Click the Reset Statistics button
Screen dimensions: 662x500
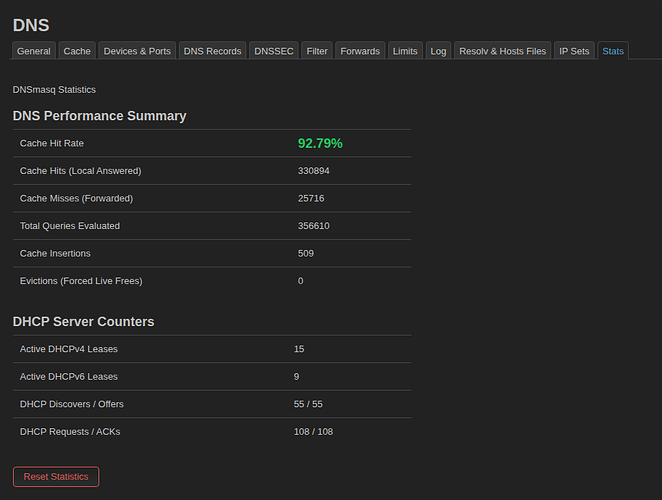coord(56,477)
